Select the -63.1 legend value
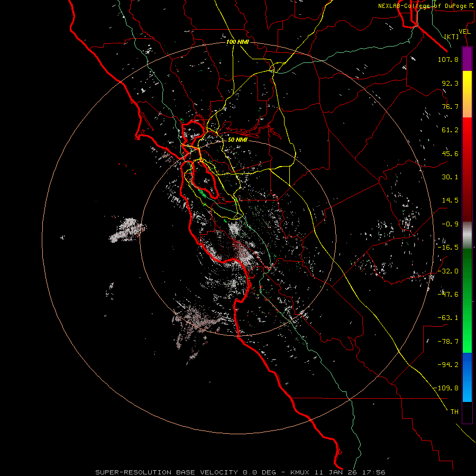 pyautogui.click(x=448, y=318)
